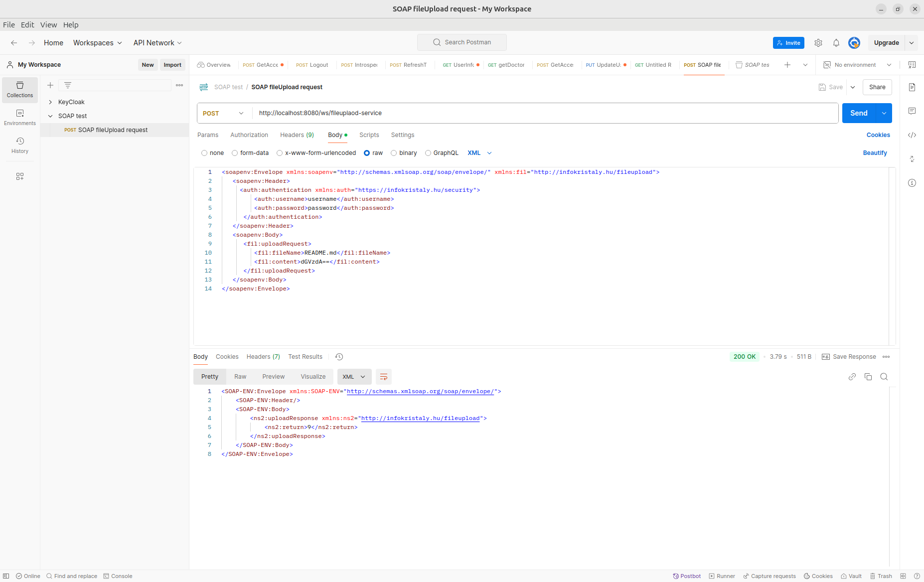Open the Workspaces dropdown
924x582 pixels.
(x=98, y=43)
